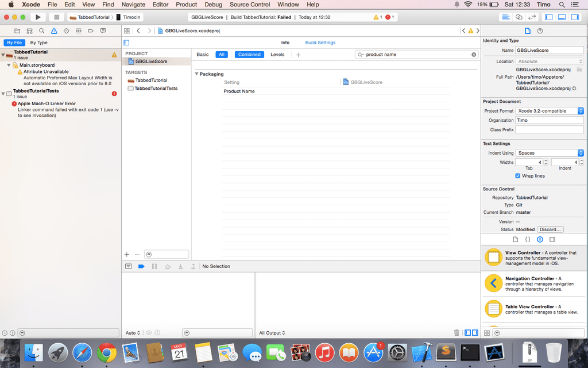Show the Quick Help inspector

pos(540,31)
